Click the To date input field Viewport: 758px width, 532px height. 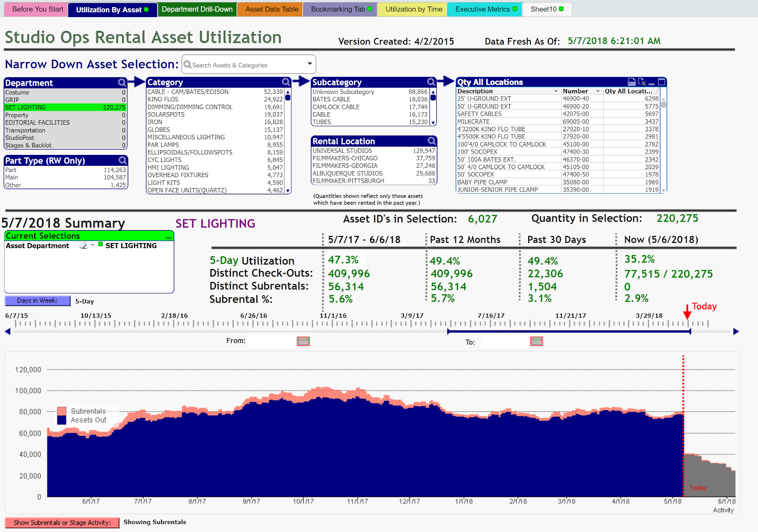pos(505,342)
